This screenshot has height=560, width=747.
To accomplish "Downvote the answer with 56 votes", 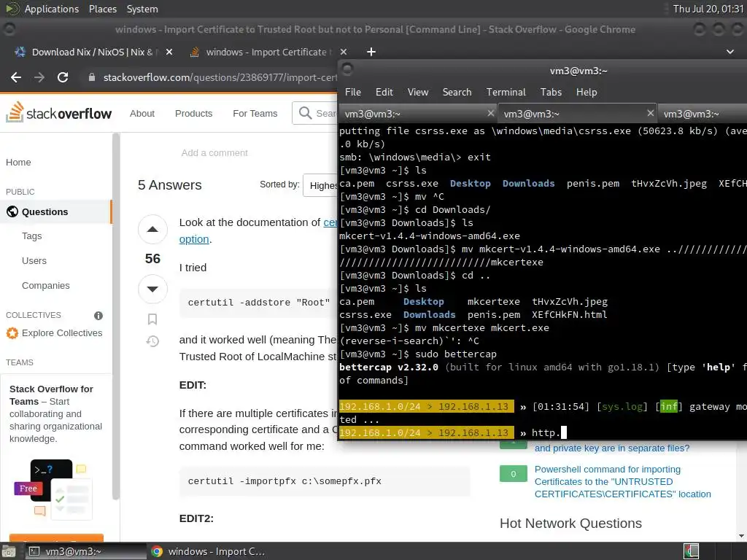I will coord(152,289).
